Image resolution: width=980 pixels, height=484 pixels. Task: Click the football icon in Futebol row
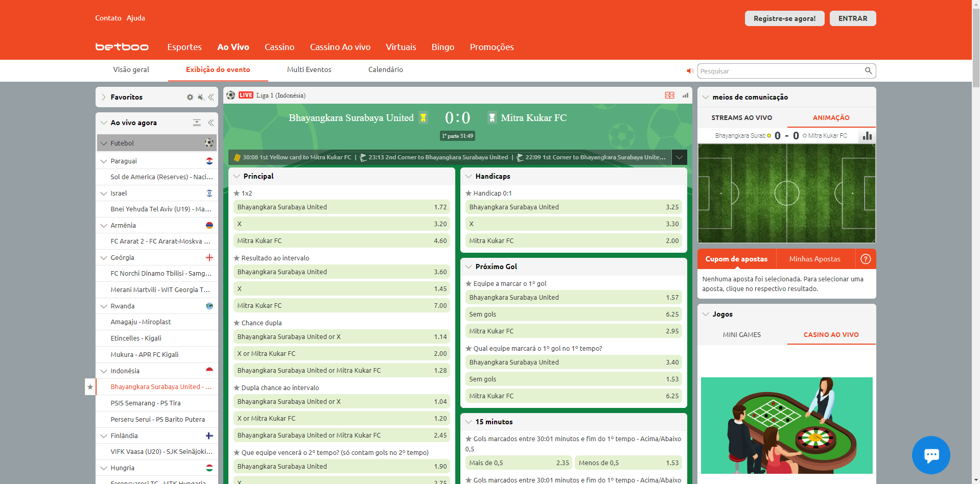click(x=209, y=143)
